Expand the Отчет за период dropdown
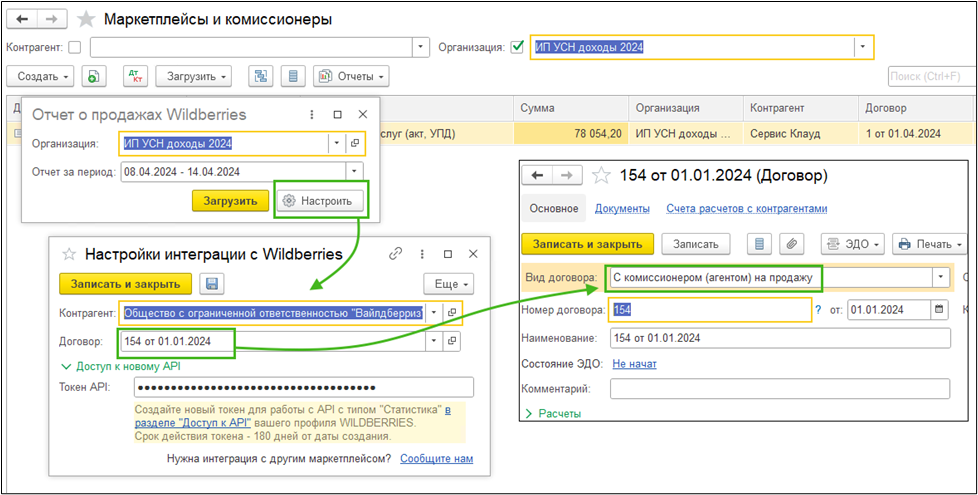The width and height of the screenshot is (978, 495). pyautogui.click(x=355, y=171)
